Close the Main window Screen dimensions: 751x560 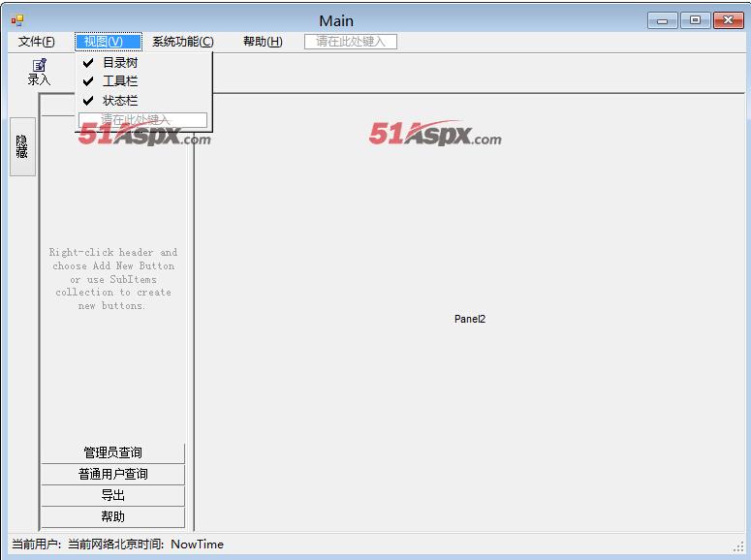(x=728, y=20)
